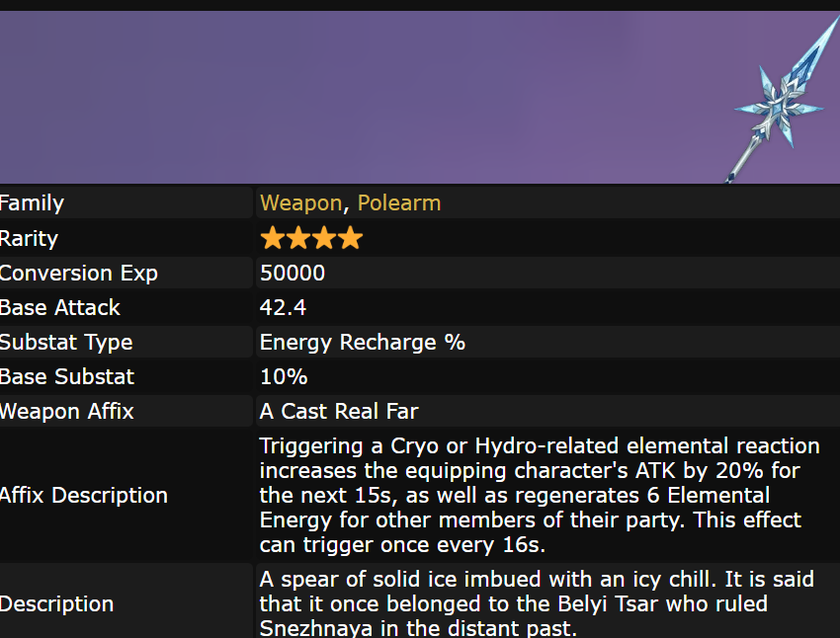This screenshot has width=840, height=638.
Task: Click the base substat value '10%'
Action: click(284, 376)
